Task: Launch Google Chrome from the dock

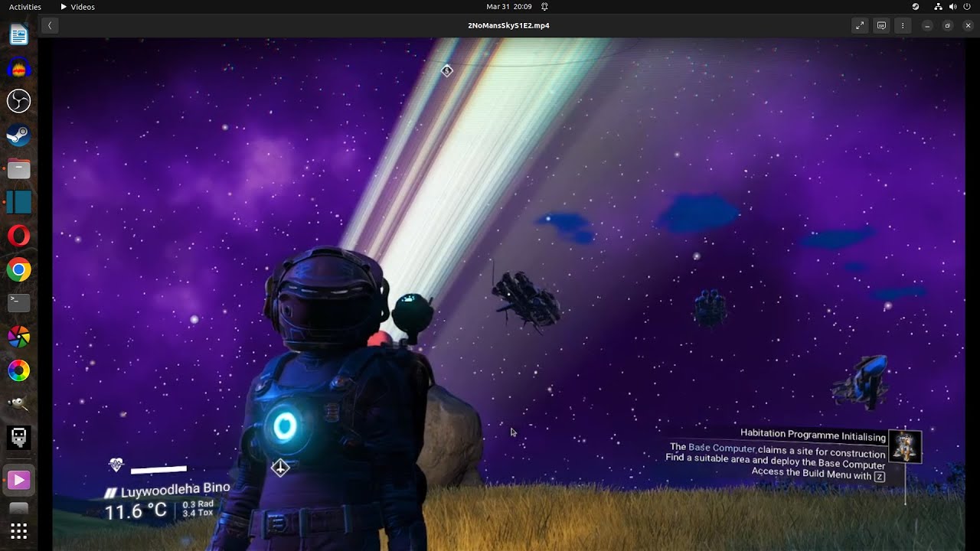Action: 19,269
